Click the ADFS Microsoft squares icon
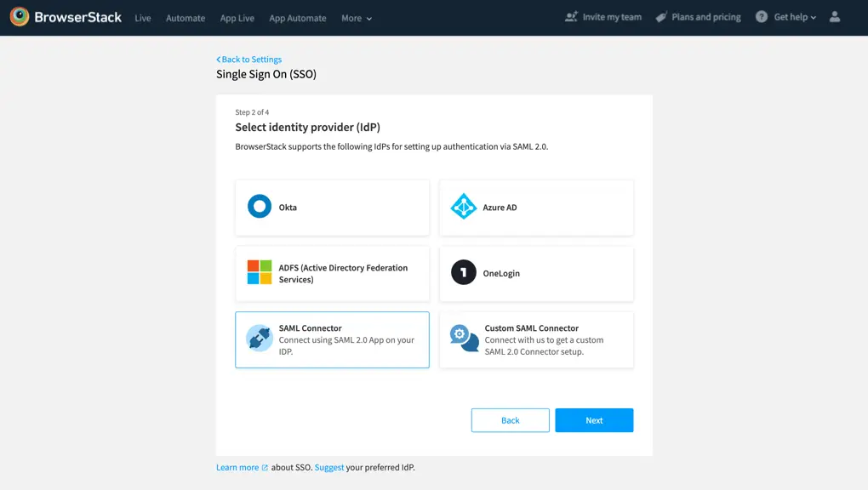This screenshot has width=868, height=490. [259, 272]
